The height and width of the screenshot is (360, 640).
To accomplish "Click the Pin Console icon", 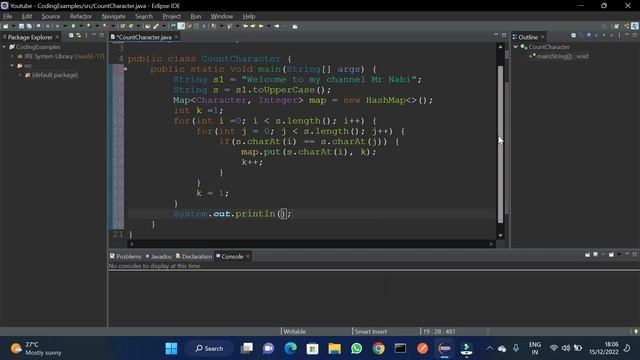I will [x=587, y=254].
